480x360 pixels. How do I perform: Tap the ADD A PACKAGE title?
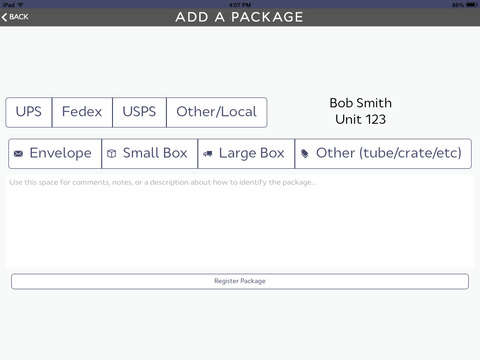tap(239, 17)
